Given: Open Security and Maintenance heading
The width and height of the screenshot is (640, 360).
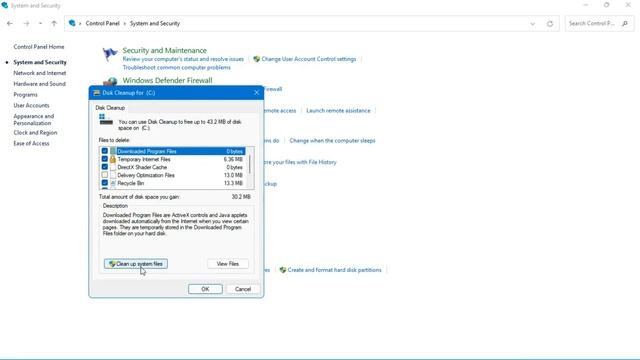Looking at the screenshot, I should pos(164,51).
